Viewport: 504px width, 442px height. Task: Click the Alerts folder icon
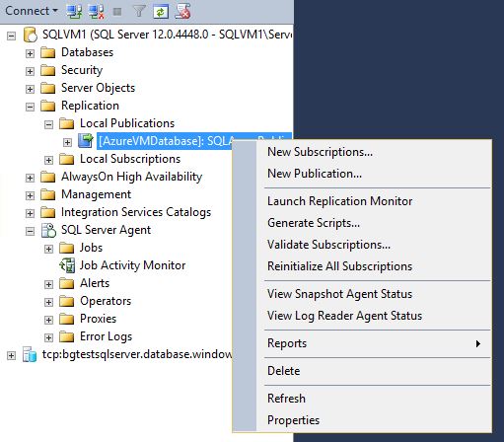(x=67, y=283)
